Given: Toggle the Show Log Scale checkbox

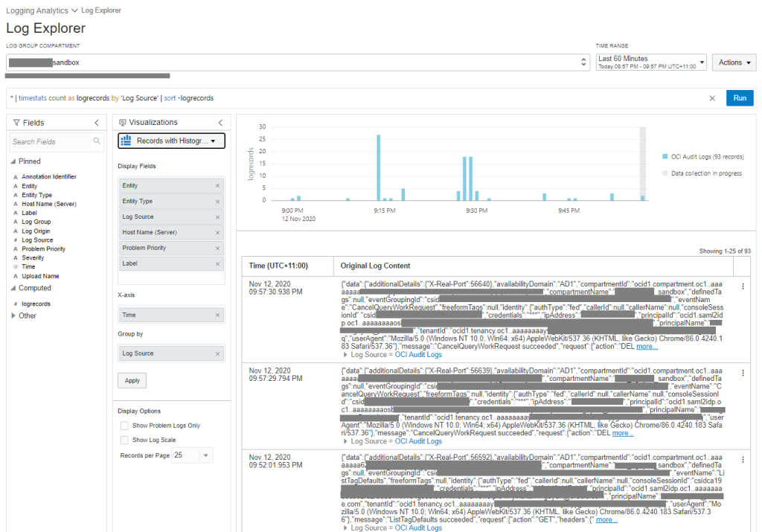Looking at the screenshot, I should click(x=124, y=440).
